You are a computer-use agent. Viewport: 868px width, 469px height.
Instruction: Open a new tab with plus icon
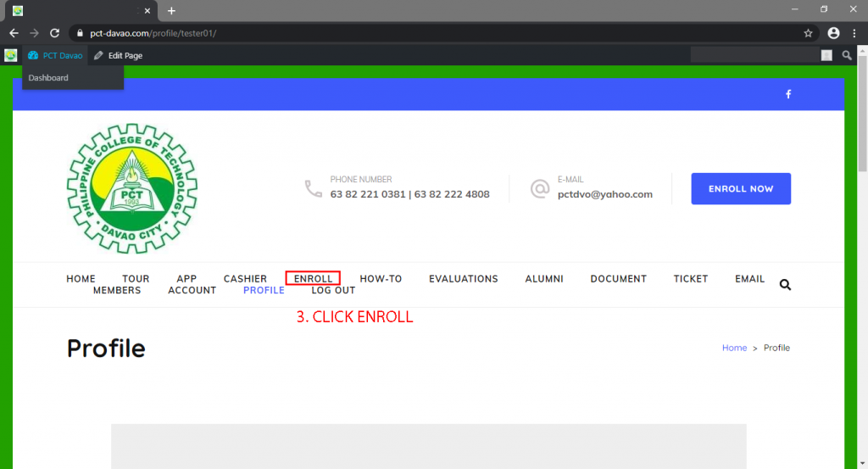click(x=171, y=10)
